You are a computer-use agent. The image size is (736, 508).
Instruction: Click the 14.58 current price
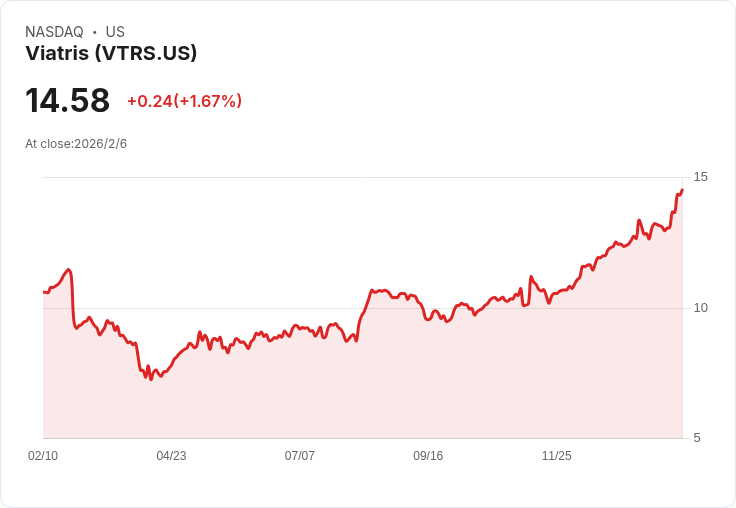tap(68, 100)
